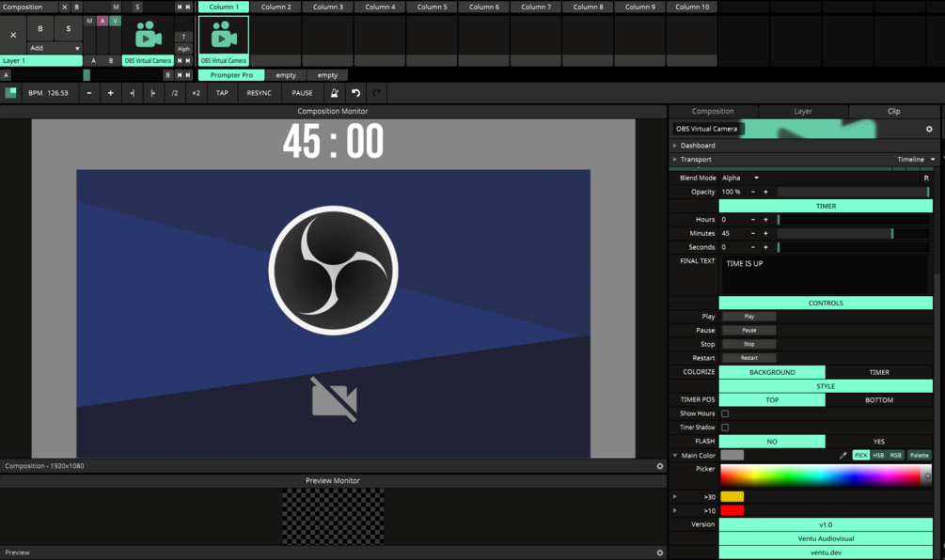The height and width of the screenshot is (560, 945).
Task: Click the BPM PAUSE button
Action: (x=302, y=93)
